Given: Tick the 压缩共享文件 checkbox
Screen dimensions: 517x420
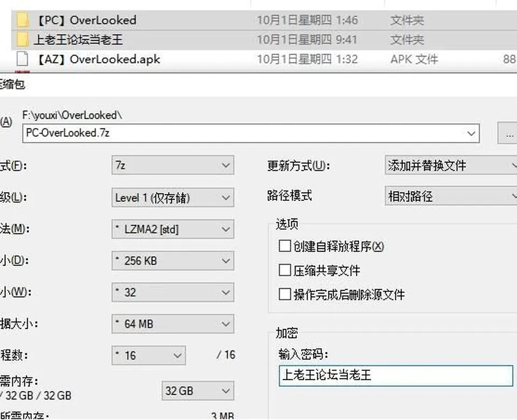Looking at the screenshot, I should pos(285,270).
